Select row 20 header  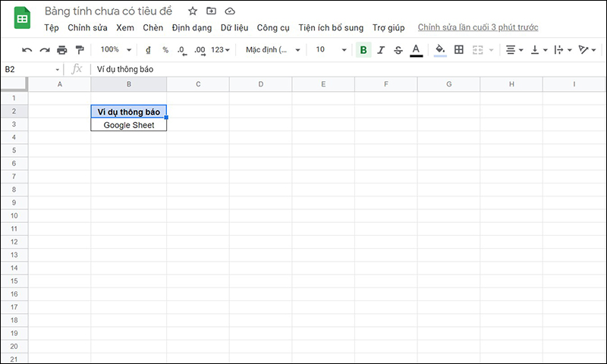[14, 347]
